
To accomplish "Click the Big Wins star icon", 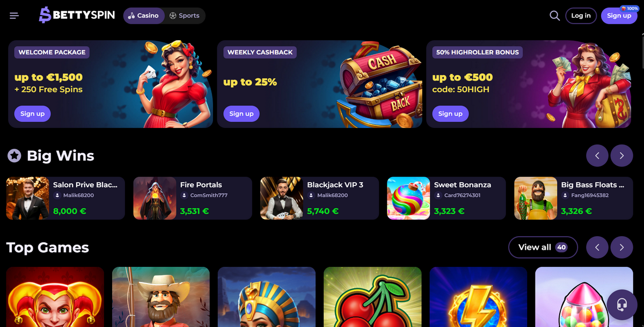I will click(14, 156).
